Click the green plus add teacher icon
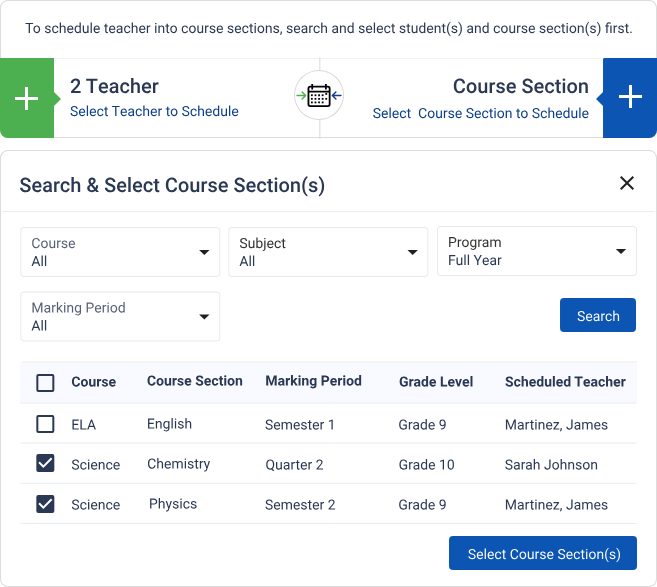The height and width of the screenshot is (587, 657). point(27,98)
